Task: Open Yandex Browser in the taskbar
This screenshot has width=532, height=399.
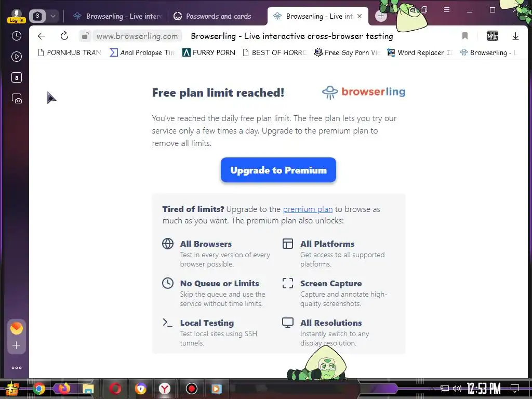Action: tap(165, 389)
